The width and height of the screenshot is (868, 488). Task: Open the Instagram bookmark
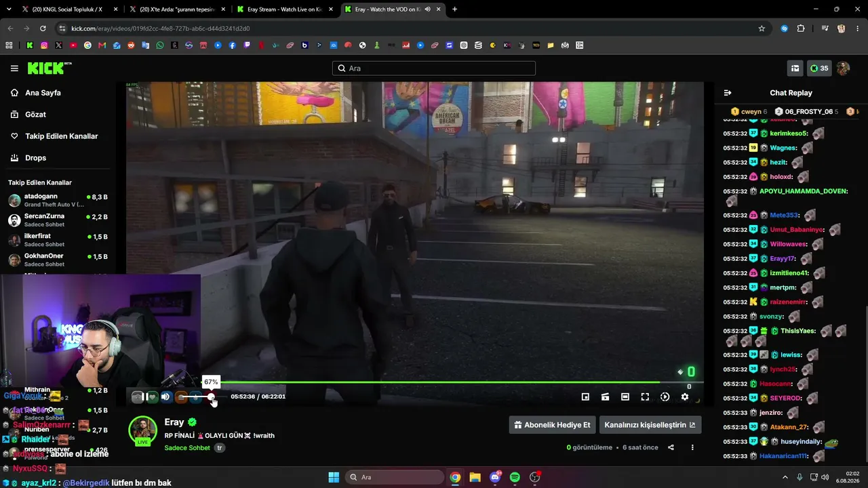(x=44, y=45)
